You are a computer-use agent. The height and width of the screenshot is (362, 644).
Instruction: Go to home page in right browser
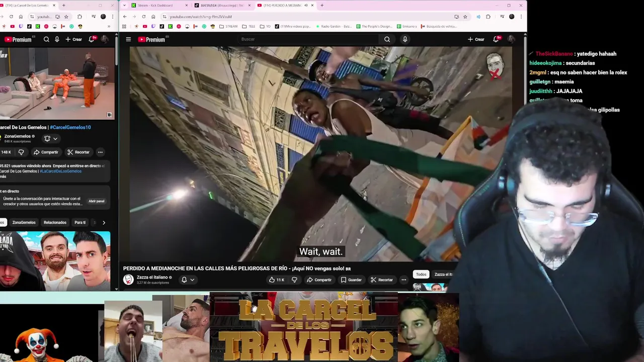click(x=153, y=17)
